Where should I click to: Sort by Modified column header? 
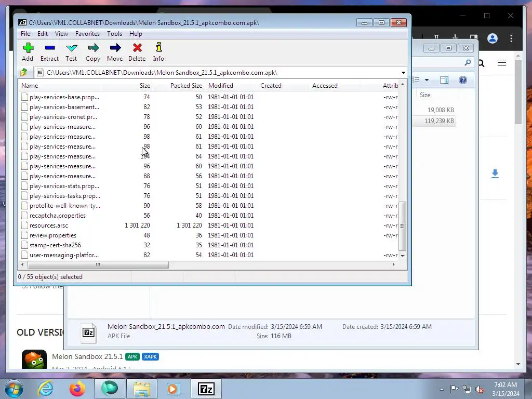coord(231,86)
